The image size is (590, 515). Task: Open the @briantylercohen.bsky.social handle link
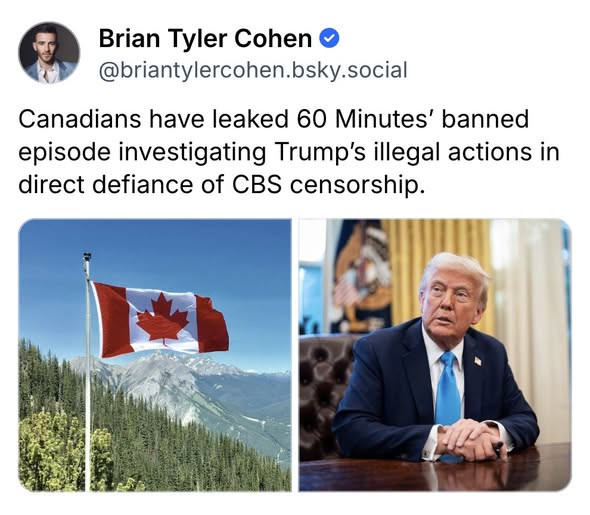pos(253,70)
